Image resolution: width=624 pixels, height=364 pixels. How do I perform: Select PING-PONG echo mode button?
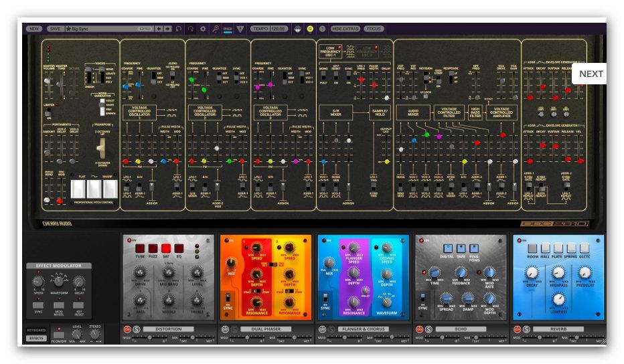[x=474, y=248]
